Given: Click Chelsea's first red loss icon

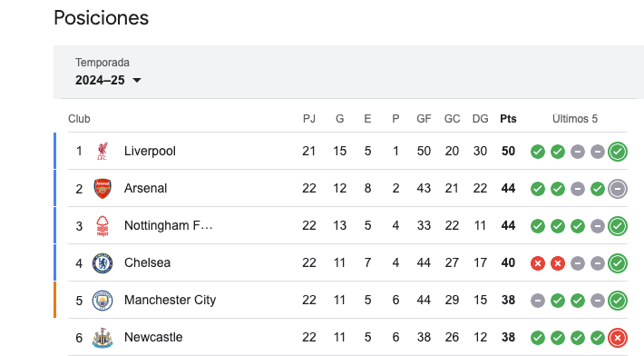Looking at the screenshot, I should 538,263.
